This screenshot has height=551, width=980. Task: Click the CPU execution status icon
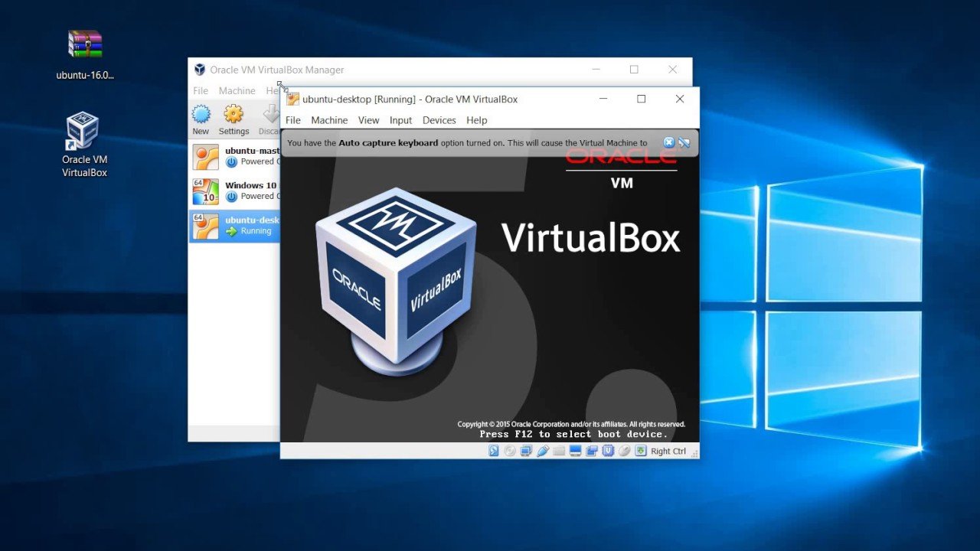point(608,451)
